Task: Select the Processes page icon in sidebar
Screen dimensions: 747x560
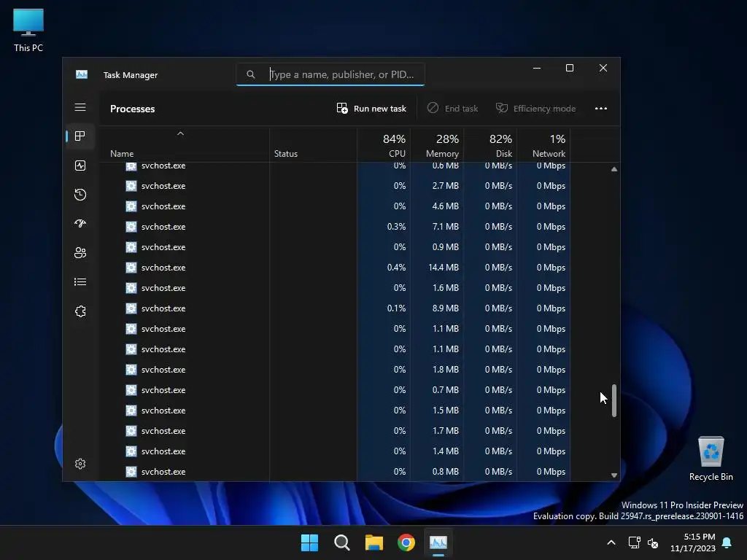Action: click(x=80, y=136)
